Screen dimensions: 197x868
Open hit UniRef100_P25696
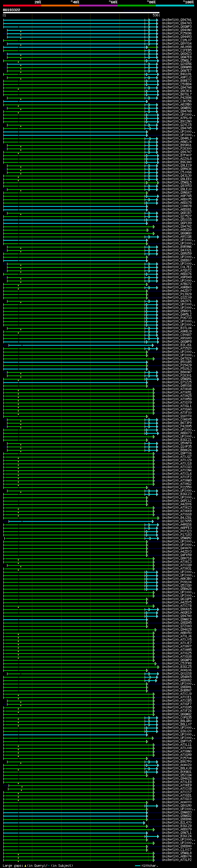176,33
